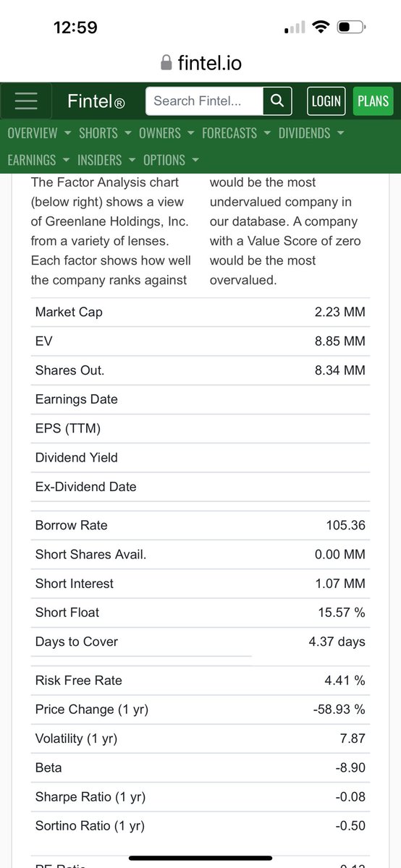
Task: Tap the Borrow Rate row
Action: point(200,525)
